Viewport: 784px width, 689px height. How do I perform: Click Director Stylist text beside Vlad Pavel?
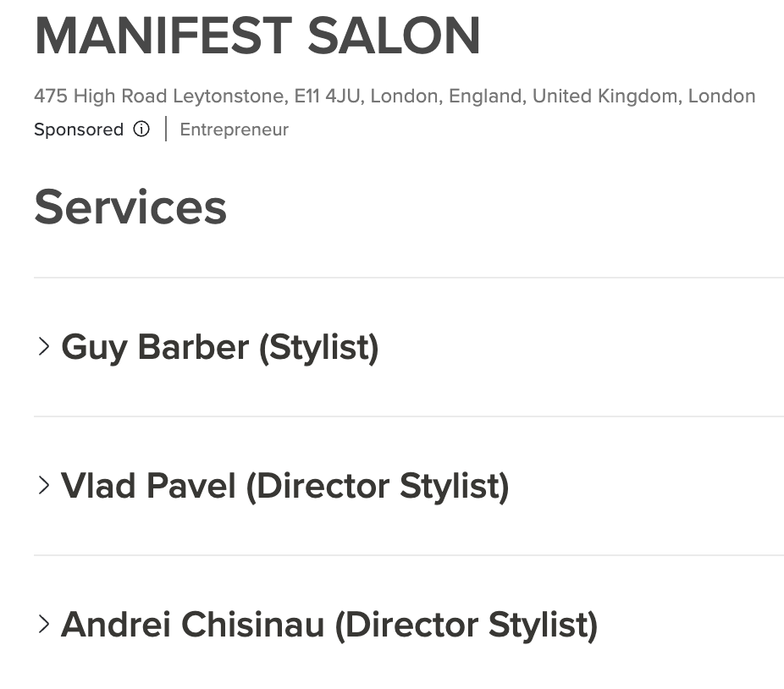pos(378,486)
